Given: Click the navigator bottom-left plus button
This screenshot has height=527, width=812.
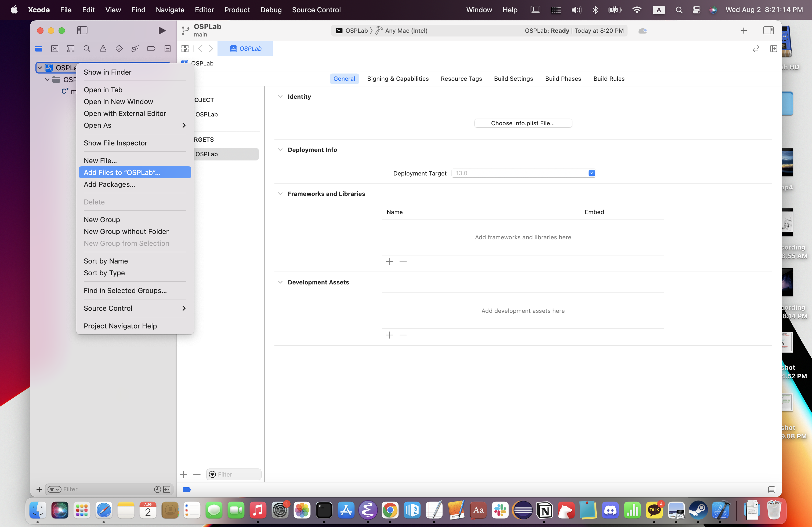Looking at the screenshot, I should tap(39, 489).
